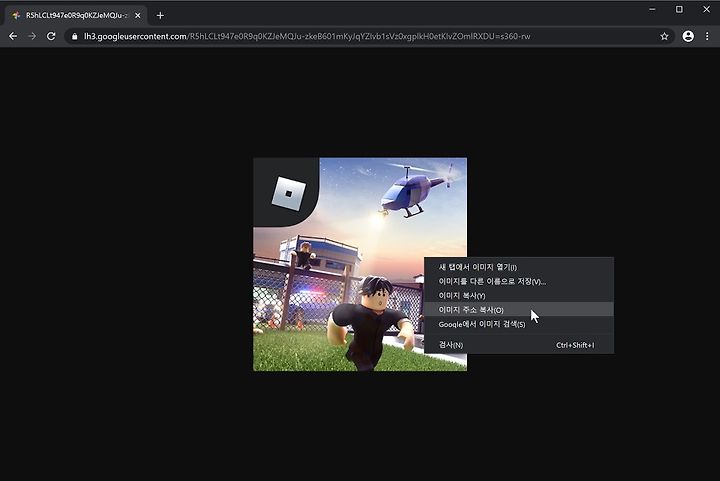Go back to the previous page
This screenshot has height=481, width=720.
pyautogui.click(x=13, y=36)
